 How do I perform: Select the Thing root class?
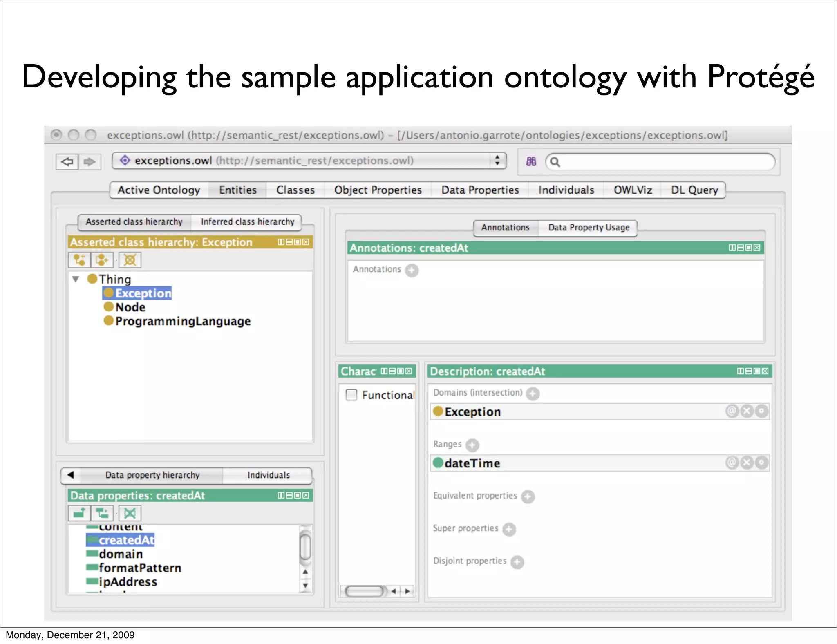[109, 279]
